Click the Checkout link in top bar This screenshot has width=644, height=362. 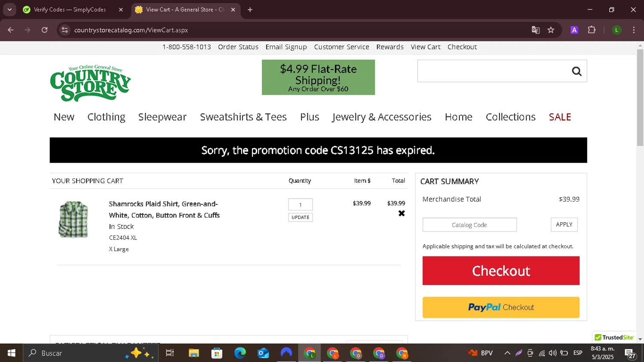coord(462,47)
